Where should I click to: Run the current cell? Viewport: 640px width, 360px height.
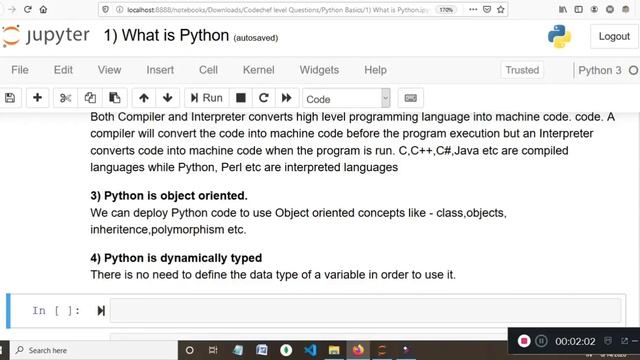[x=207, y=98]
